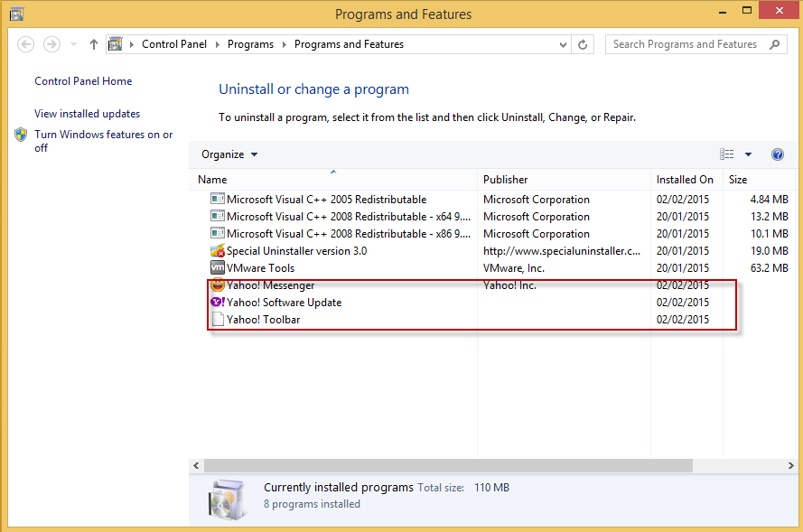Click icon of Visual C++ 2008 x86 entry
Screen dimensions: 803x532
(x=218, y=233)
